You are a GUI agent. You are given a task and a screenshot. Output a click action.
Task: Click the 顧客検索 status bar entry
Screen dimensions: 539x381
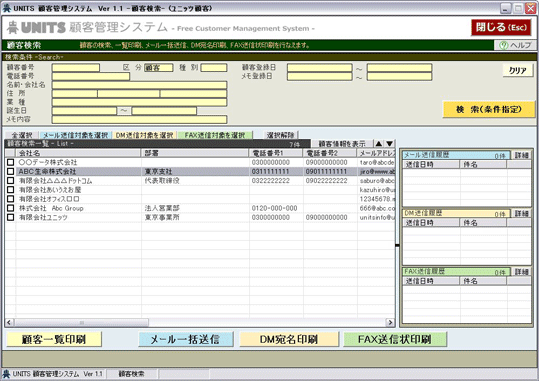[132, 374]
